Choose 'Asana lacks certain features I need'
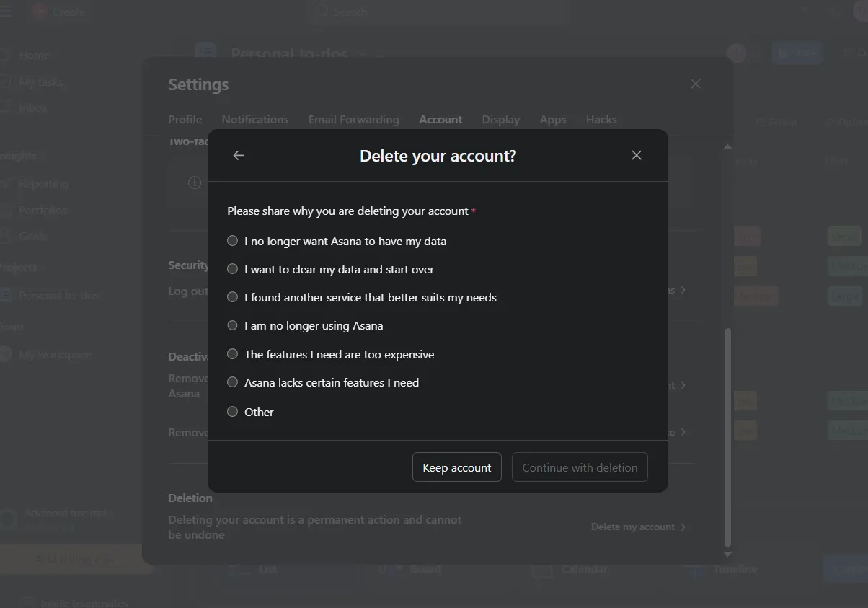The image size is (868, 608). click(323, 382)
